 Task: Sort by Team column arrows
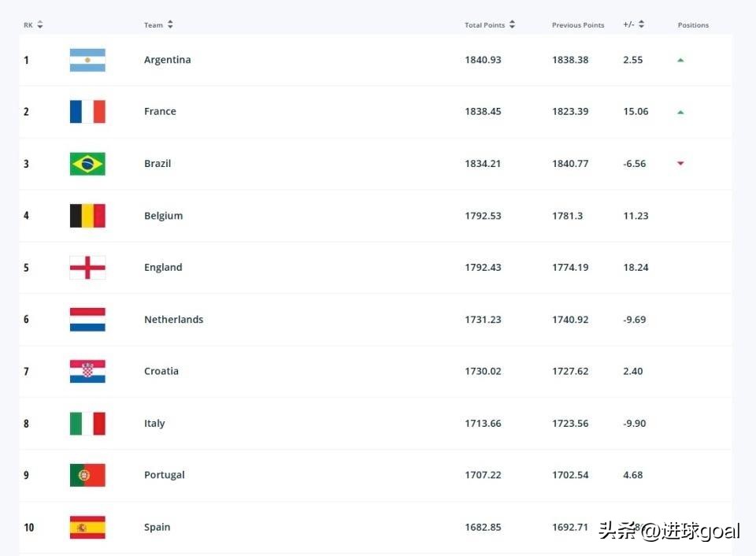click(x=170, y=25)
